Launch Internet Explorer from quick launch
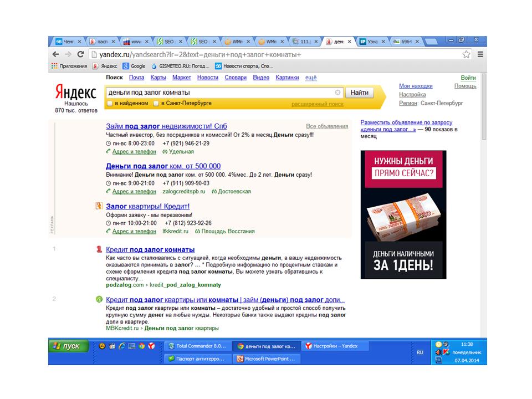The height and width of the screenshot is (399, 532). 122,346
